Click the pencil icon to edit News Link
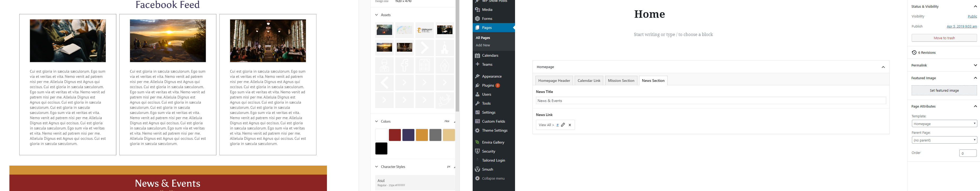This screenshot has width=980, height=191. coord(563,125)
